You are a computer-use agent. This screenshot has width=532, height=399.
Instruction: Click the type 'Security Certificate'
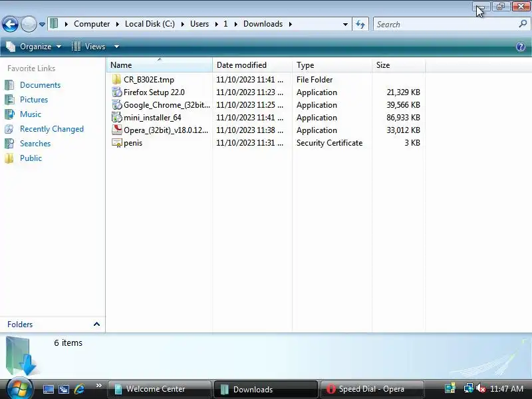click(329, 143)
